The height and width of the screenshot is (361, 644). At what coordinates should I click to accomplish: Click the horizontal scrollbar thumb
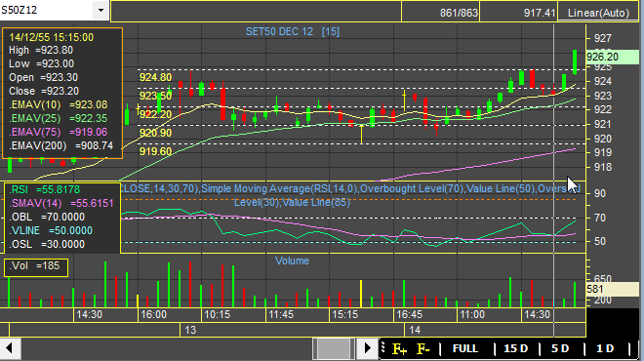334,348
